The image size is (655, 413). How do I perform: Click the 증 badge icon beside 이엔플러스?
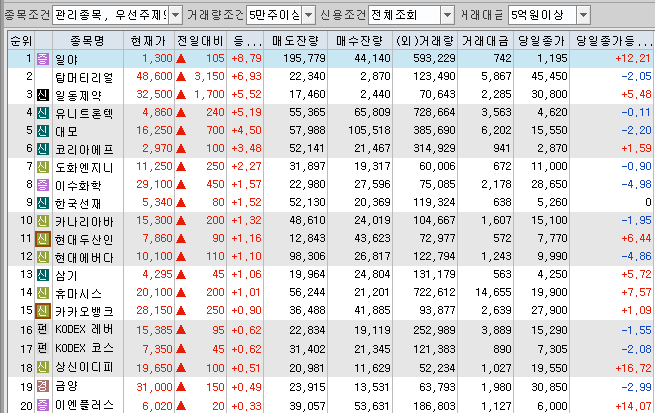(43, 404)
